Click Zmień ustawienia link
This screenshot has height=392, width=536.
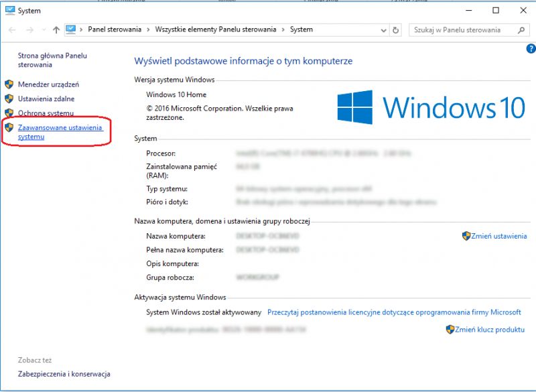[499, 236]
